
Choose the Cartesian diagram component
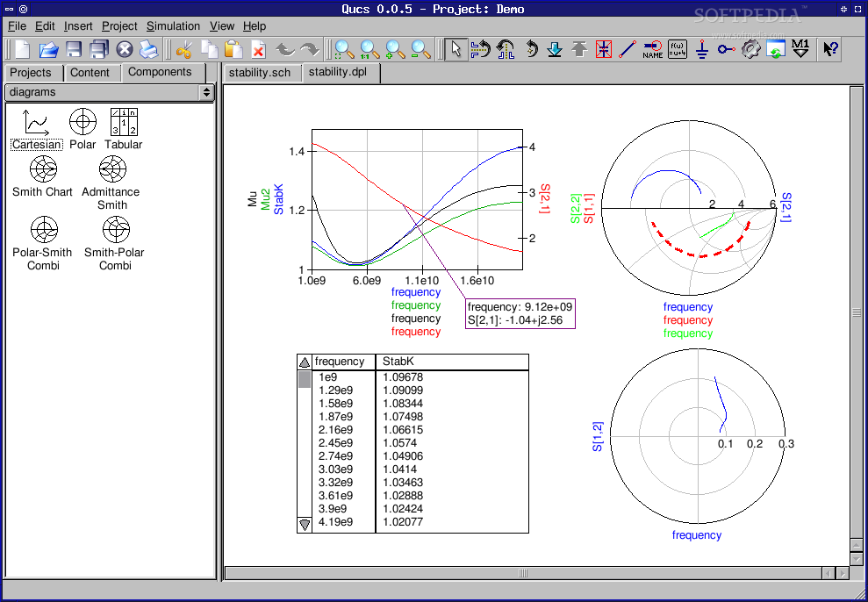[37, 130]
